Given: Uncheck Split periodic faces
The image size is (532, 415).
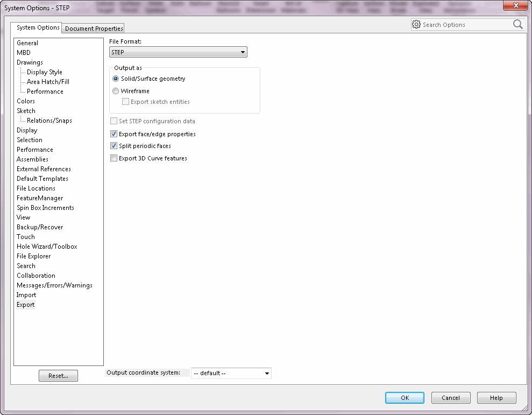Looking at the screenshot, I should pos(114,146).
